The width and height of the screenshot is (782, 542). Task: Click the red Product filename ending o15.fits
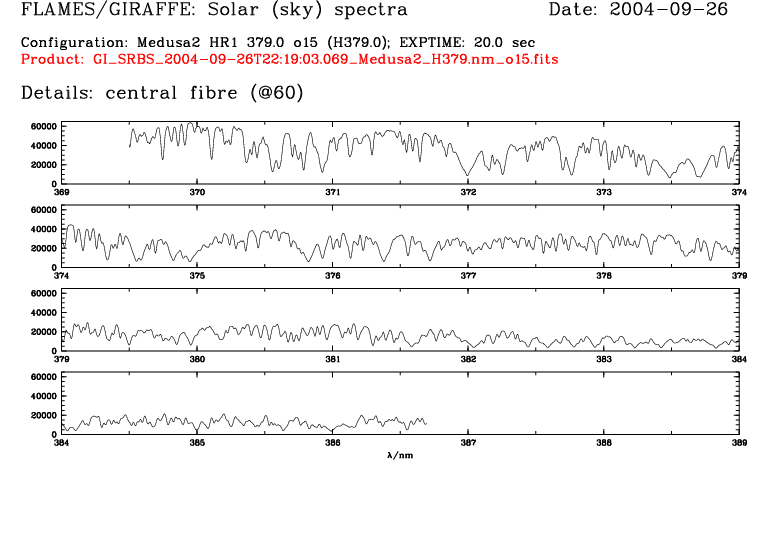coord(289,59)
